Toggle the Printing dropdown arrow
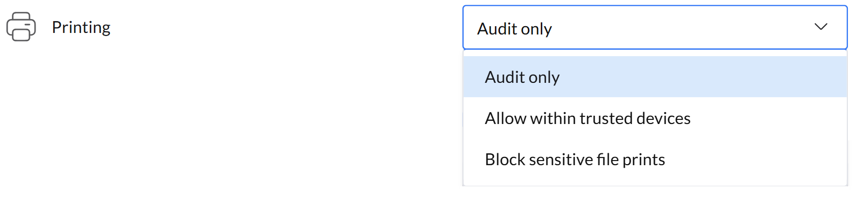 coord(821,27)
